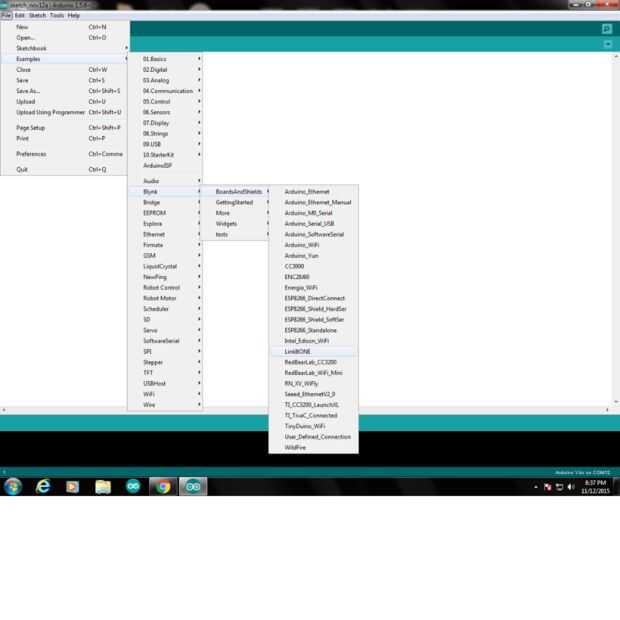Open the TinyDuino_WiFi example
The height and width of the screenshot is (620, 620).
pos(314,426)
